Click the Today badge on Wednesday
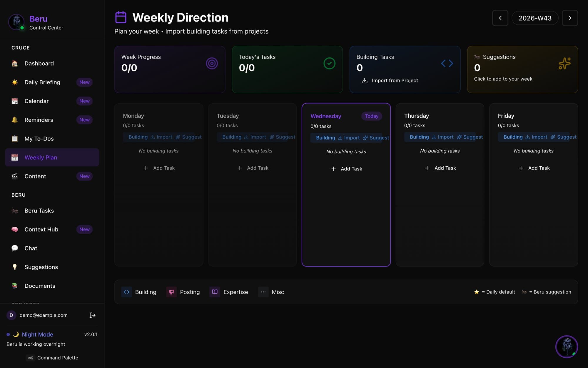Screen dimensions: 588x368 coord(372,116)
